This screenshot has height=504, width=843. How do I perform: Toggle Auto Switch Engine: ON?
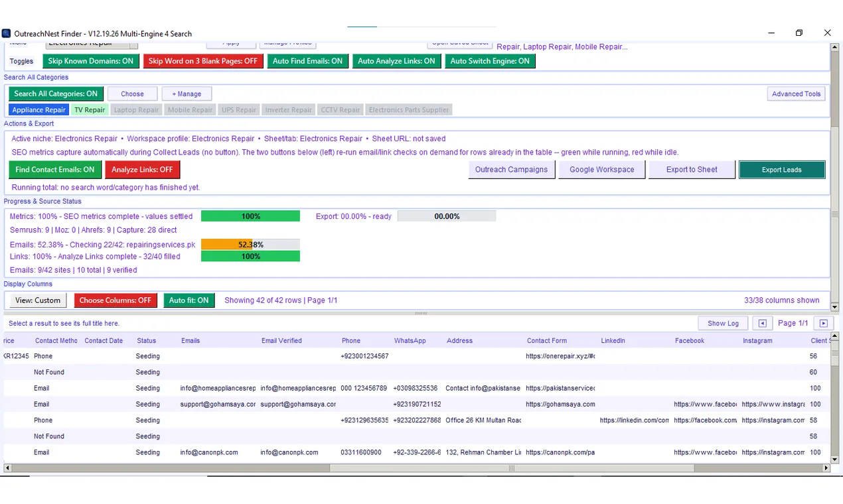pos(490,61)
